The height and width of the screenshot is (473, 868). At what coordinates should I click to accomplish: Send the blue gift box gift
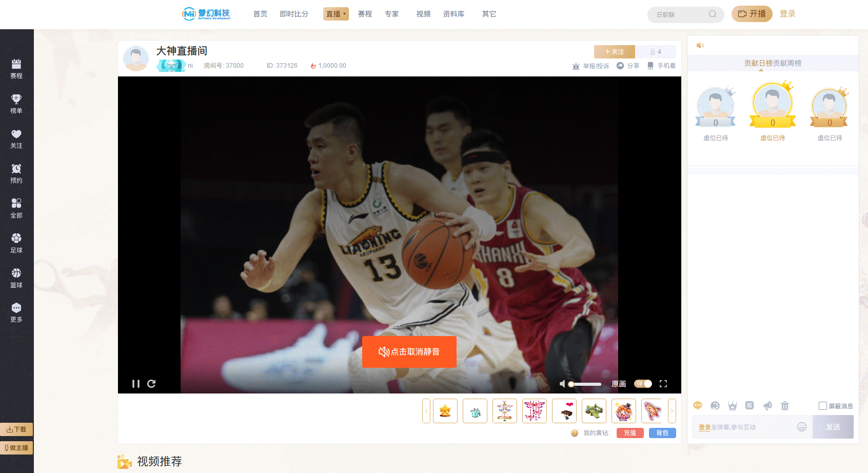click(475, 411)
